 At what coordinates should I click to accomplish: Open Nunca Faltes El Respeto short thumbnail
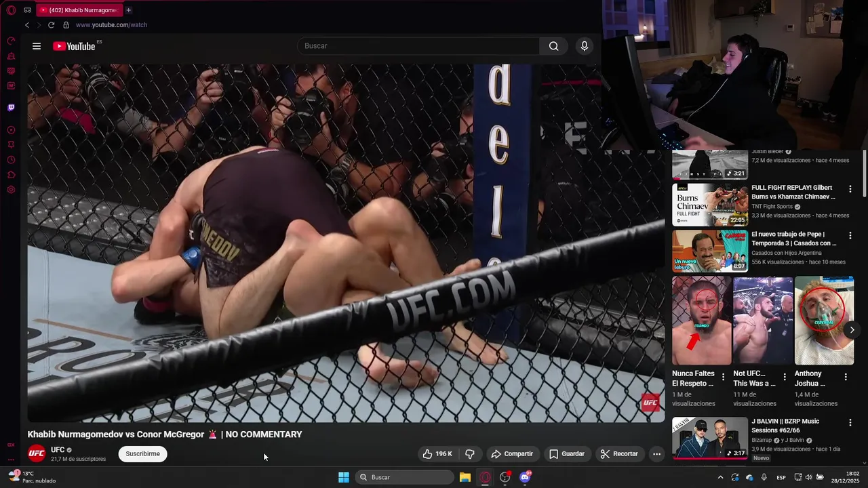click(702, 321)
